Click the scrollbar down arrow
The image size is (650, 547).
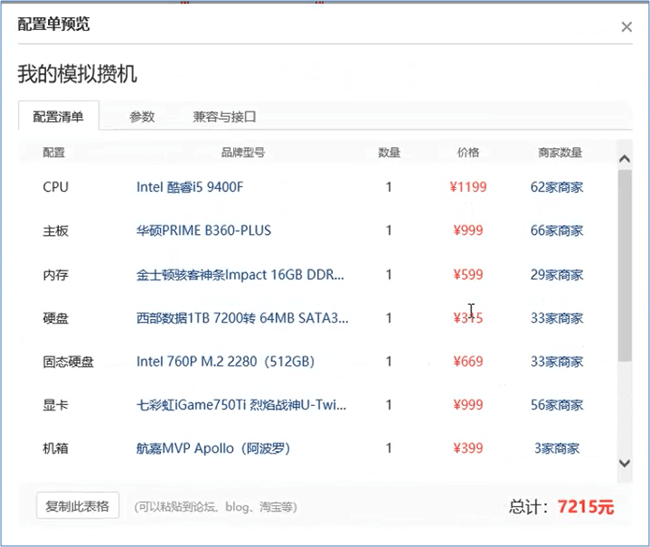coord(624,463)
